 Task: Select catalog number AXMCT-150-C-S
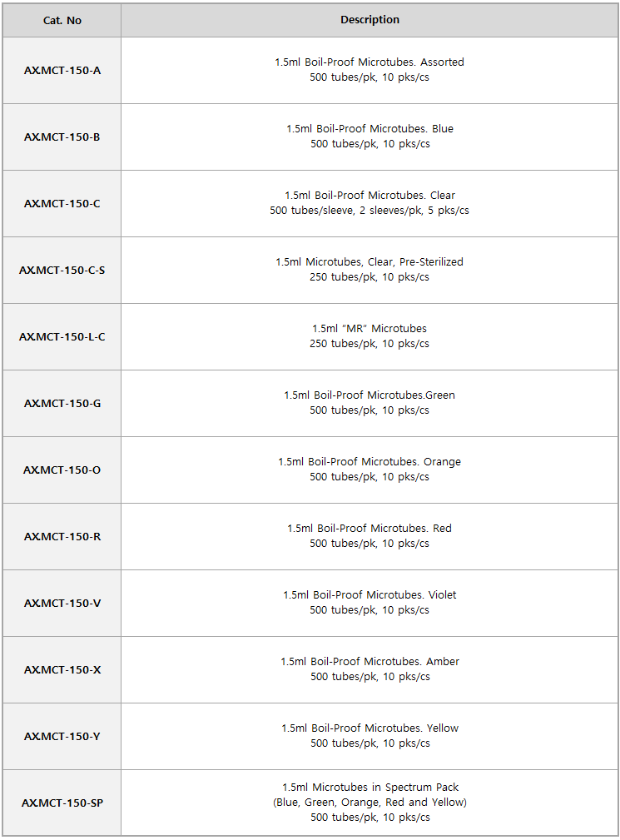[x=62, y=270]
